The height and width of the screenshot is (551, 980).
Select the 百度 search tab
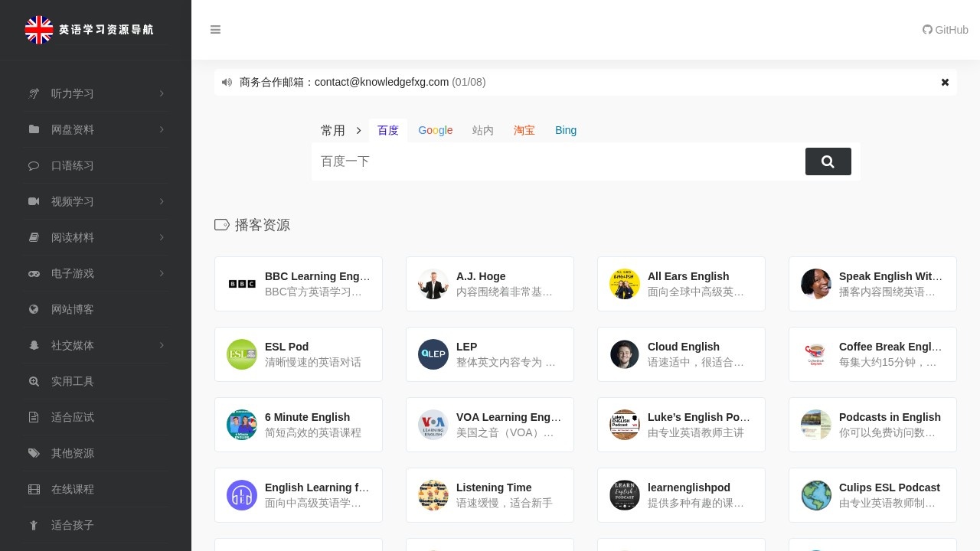(388, 131)
